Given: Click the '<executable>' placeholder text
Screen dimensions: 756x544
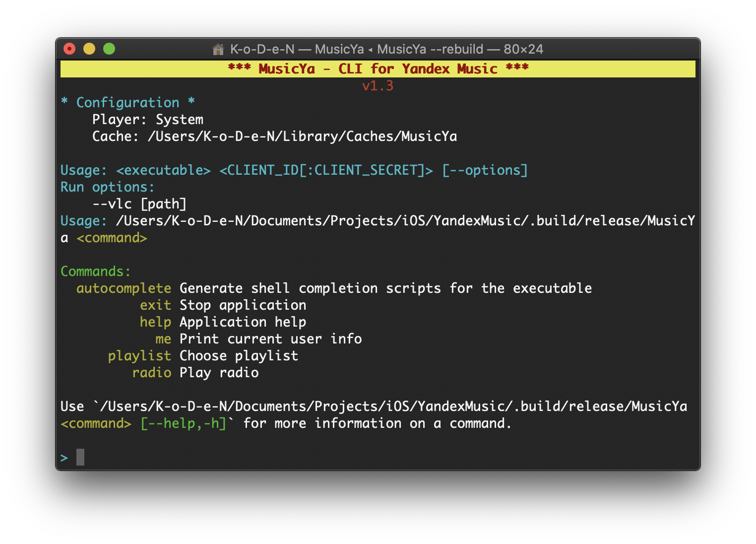Looking at the screenshot, I should [164, 170].
